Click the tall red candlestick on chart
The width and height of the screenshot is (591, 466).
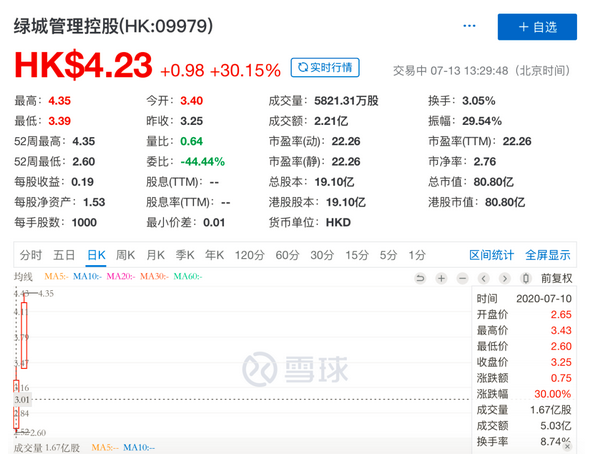coord(24,335)
